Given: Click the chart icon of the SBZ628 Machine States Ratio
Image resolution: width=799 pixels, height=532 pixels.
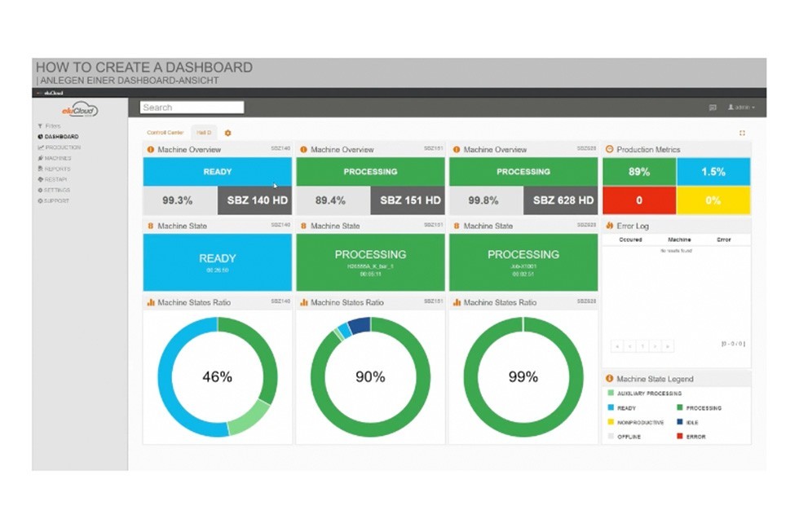Looking at the screenshot, I should 457,302.
